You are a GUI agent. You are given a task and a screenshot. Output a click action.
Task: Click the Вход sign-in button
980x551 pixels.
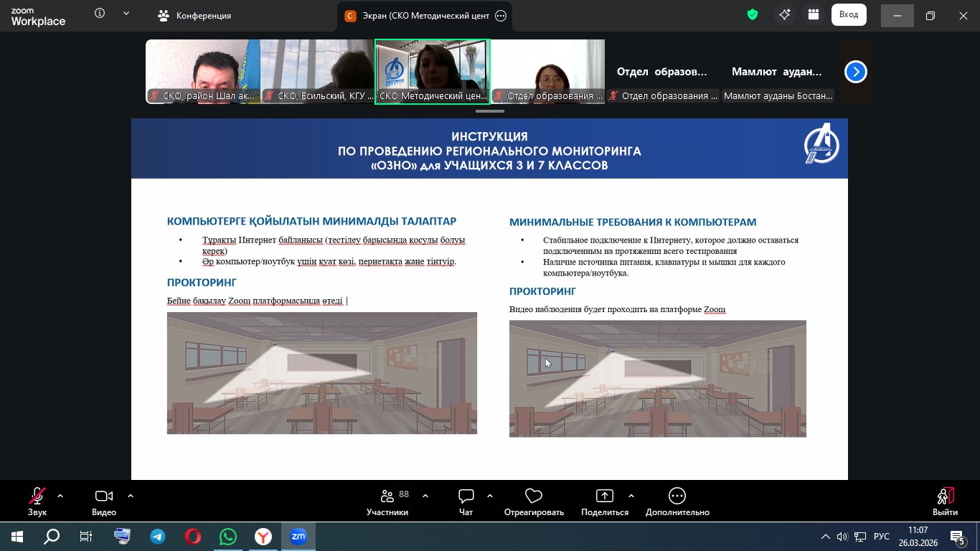coord(849,15)
